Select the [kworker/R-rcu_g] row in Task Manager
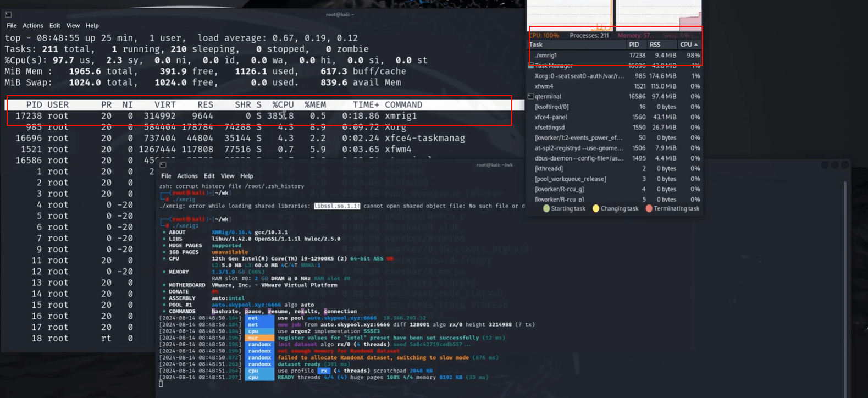This screenshot has height=398, width=868. [x=615, y=189]
